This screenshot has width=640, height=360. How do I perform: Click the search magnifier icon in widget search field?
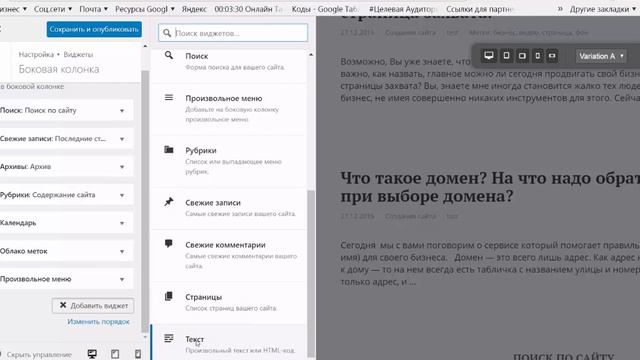167,33
